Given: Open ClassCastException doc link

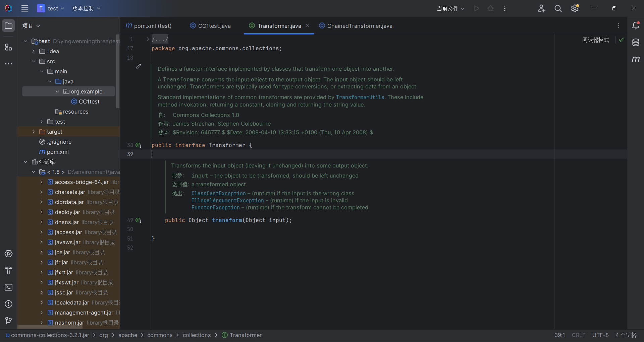Looking at the screenshot, I should click(218, 193).
